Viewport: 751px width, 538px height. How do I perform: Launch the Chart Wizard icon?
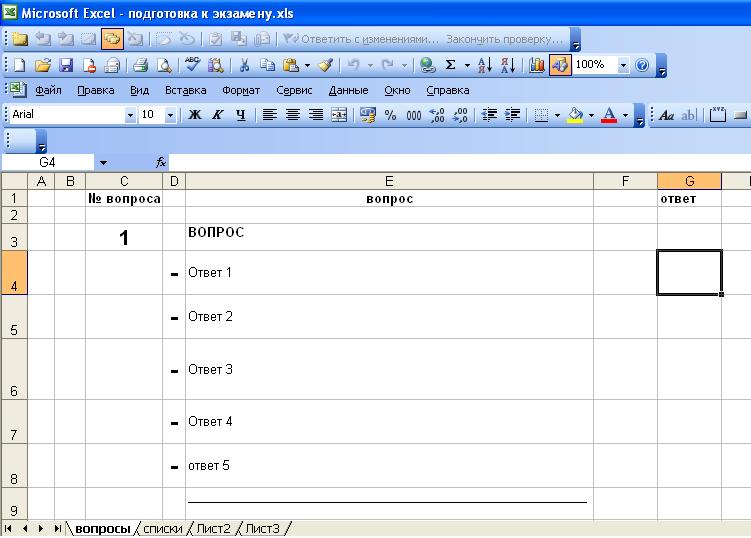[x=537, y=65]
